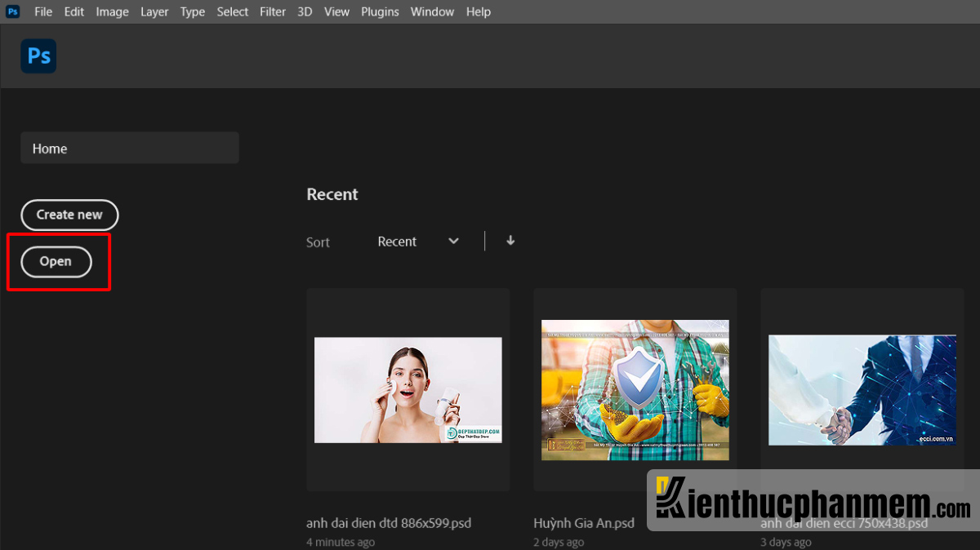Screen dimensions: 980x550
Task: Go to the Home tab in sidebar
Action: point(130,149)
